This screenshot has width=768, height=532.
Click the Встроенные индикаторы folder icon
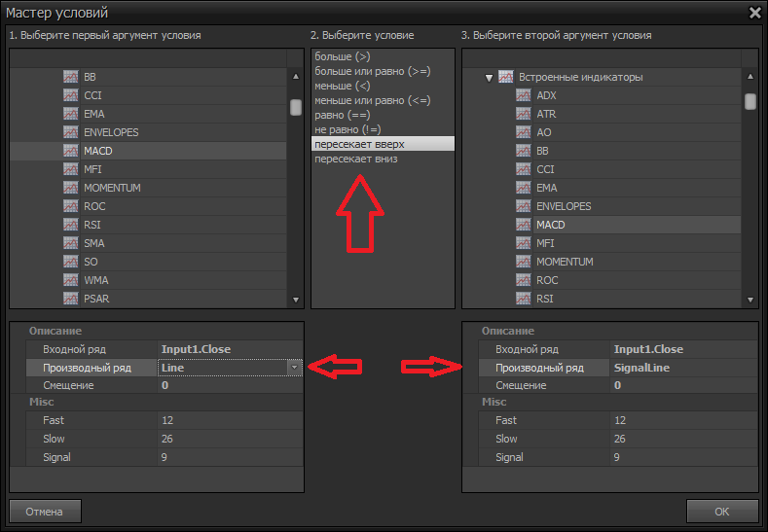pos(505,77)
